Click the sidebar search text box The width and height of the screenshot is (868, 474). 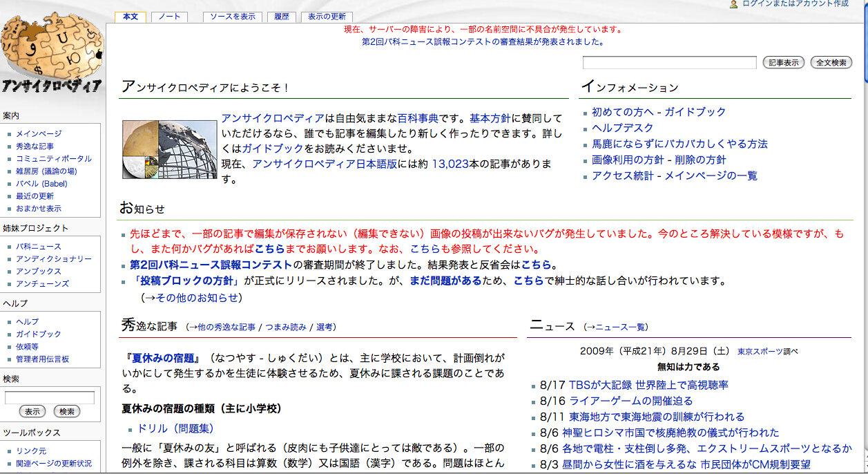[x=50, y=397]
